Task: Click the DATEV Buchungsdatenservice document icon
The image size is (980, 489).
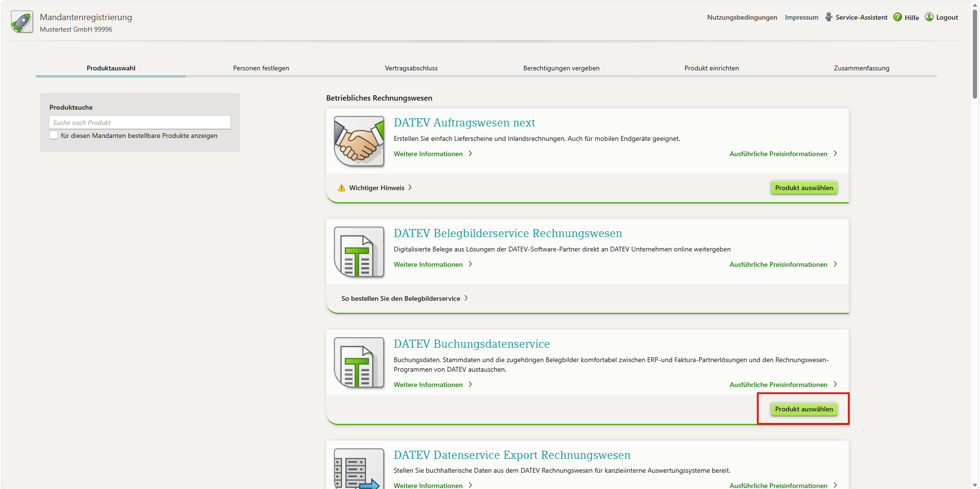Action: point(359,363)
